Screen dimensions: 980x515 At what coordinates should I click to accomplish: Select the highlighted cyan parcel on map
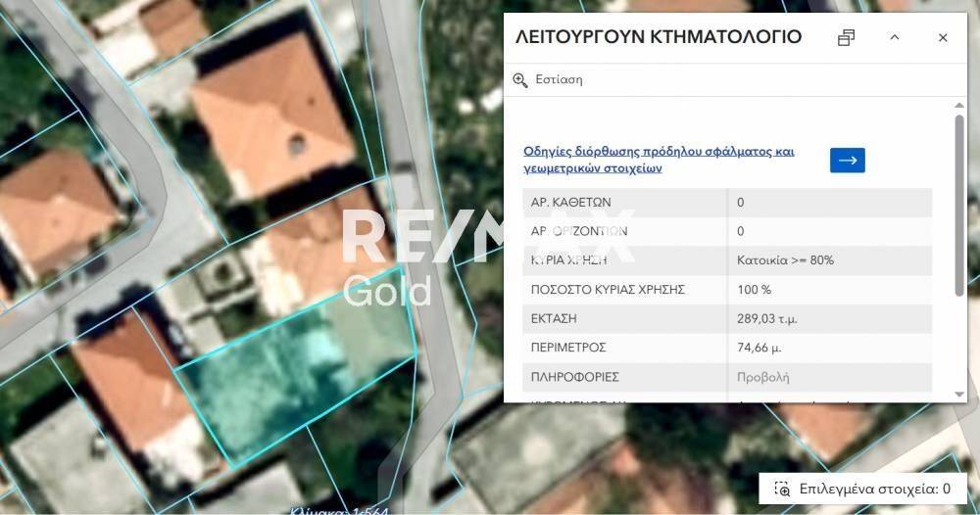point(294,382)
